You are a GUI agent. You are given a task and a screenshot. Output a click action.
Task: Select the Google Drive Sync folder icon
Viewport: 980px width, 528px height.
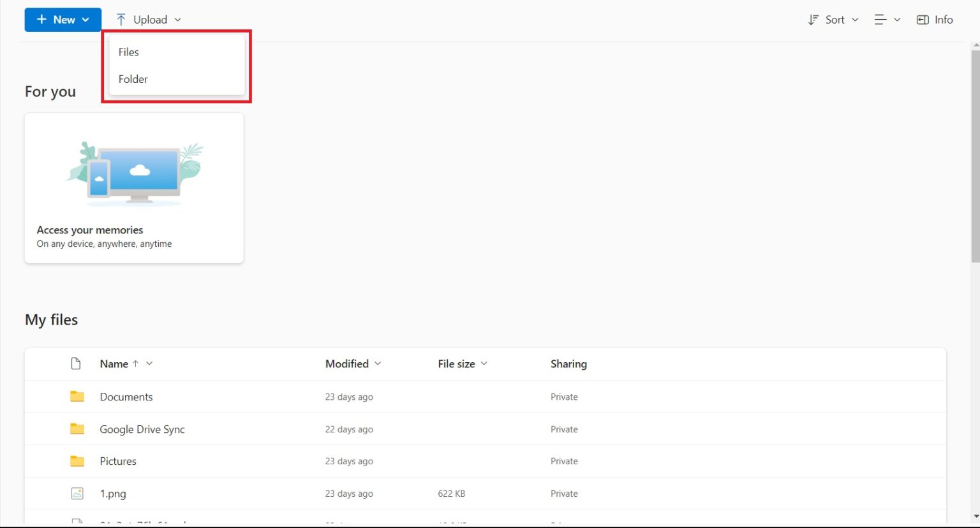[x=77, y=429]
